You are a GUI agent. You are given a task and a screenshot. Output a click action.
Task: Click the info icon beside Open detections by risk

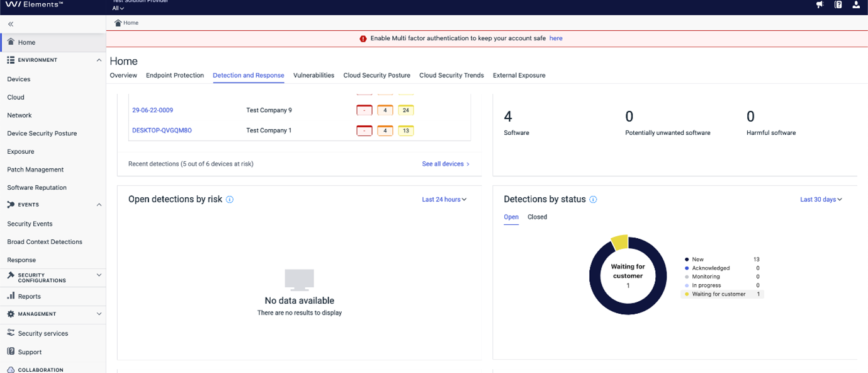point(230,200)
